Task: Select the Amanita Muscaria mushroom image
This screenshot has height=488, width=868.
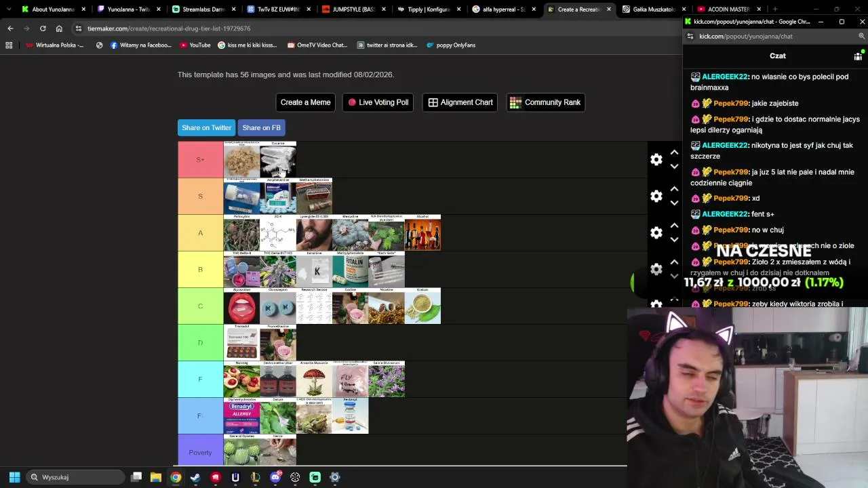Action: (x=314, y=379)
